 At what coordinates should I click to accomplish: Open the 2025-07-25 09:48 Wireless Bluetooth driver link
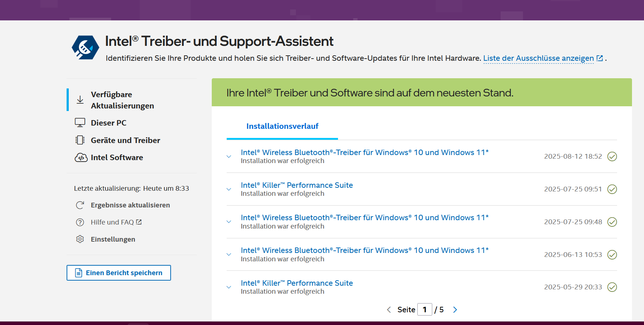click(x=365, y=218)
